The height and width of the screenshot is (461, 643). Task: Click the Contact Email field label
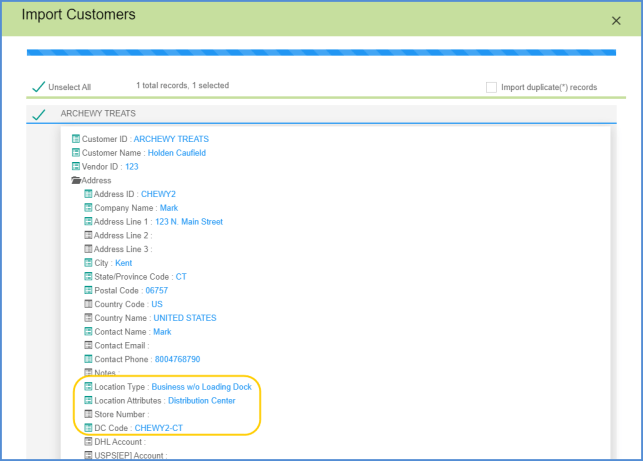tap(120, 345)
